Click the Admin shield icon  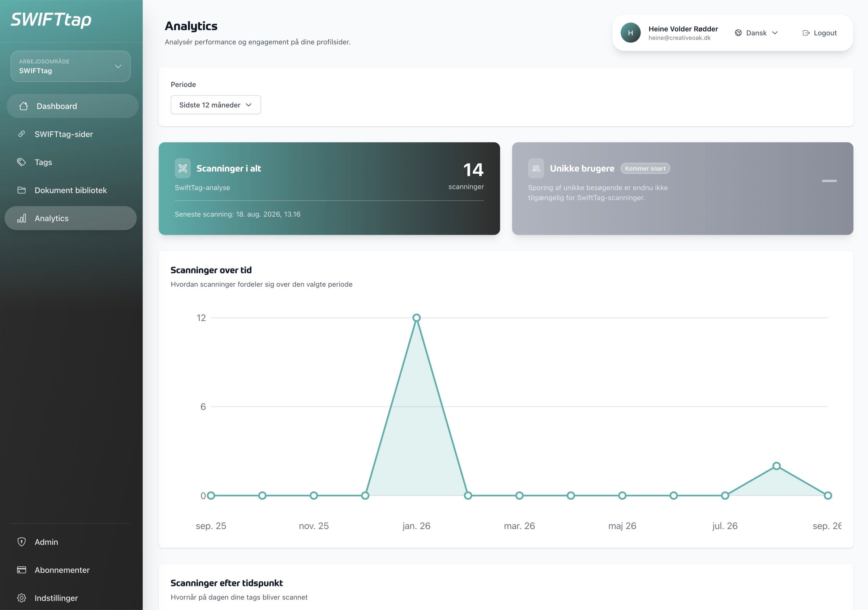click(x=22, y=542)
